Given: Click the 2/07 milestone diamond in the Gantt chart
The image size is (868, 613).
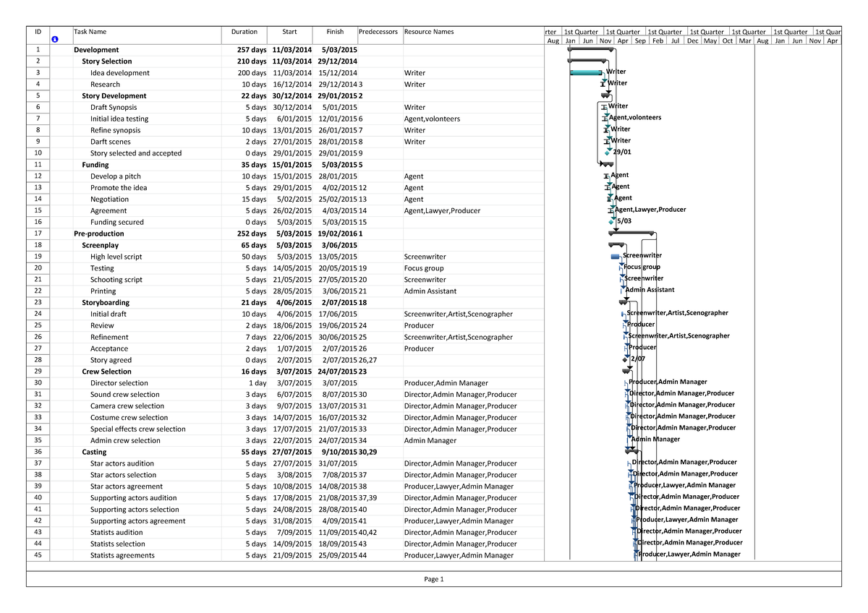Looking at the screenshot, I should click(626, 359).
